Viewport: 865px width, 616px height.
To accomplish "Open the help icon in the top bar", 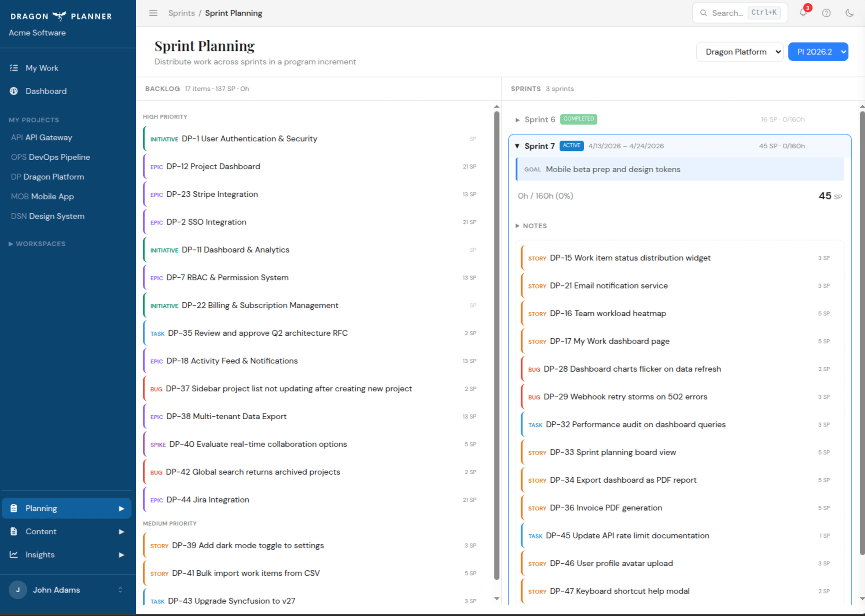I will [x=826, y=13].
